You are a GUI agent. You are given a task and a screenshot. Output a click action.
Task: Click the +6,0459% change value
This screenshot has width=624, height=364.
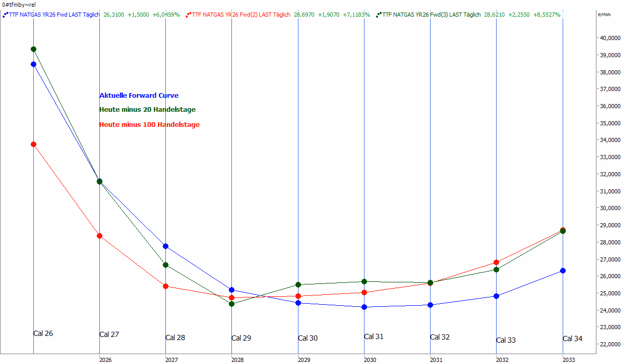pyautogui.click(x=166, y=15)
